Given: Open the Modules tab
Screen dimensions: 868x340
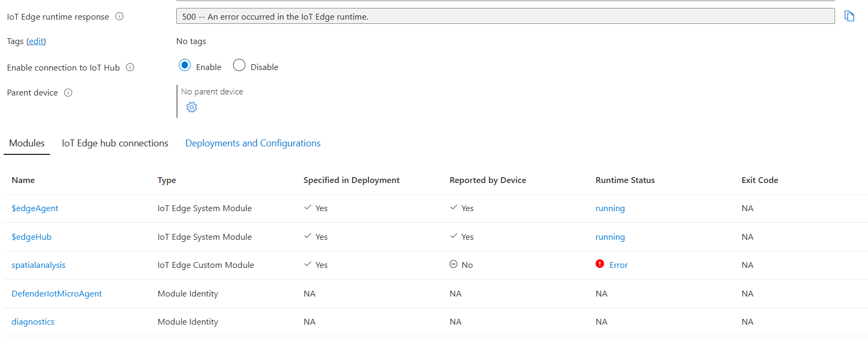Looking at the screenshot, I should coord(27,143).
